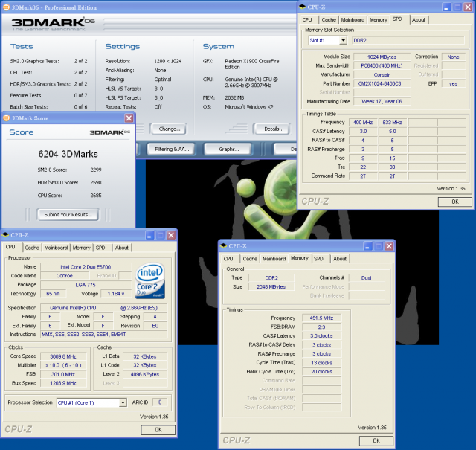
Task: Open SPD tab in CPU-Z CPU window
Action: (x=100, y=248)
